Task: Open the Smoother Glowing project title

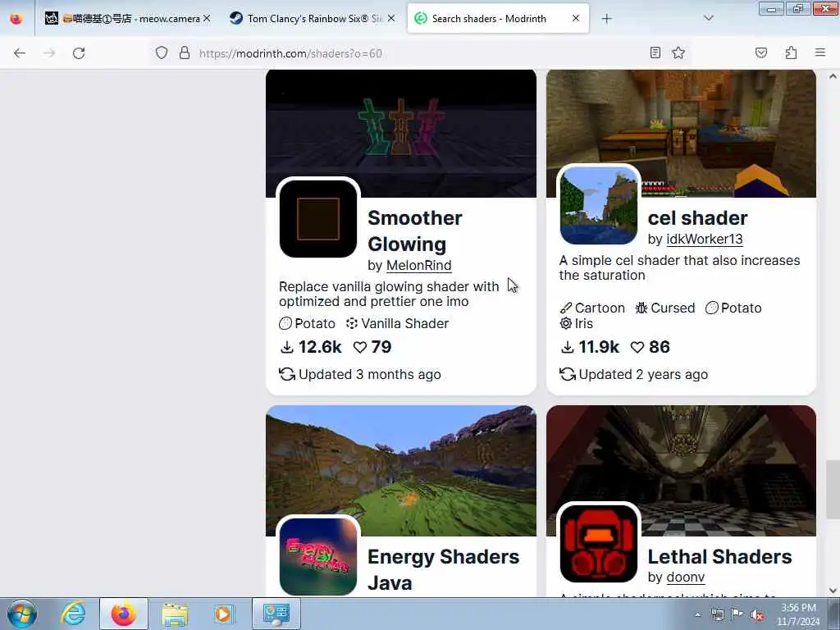Action: [x=414, y=231]
